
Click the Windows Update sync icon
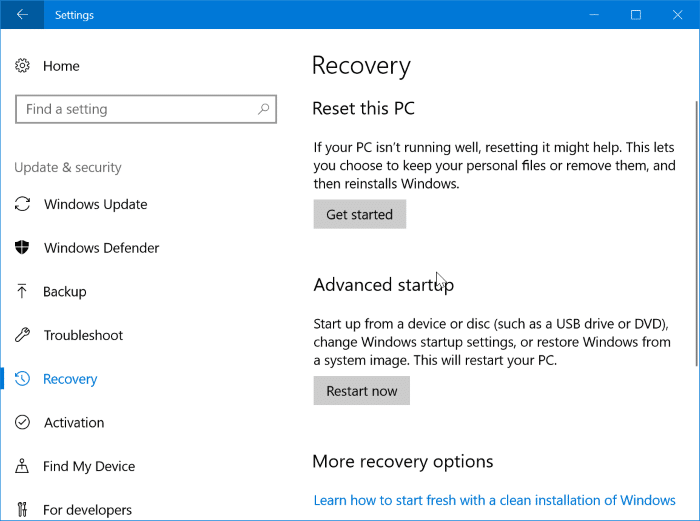click(23, 204)
